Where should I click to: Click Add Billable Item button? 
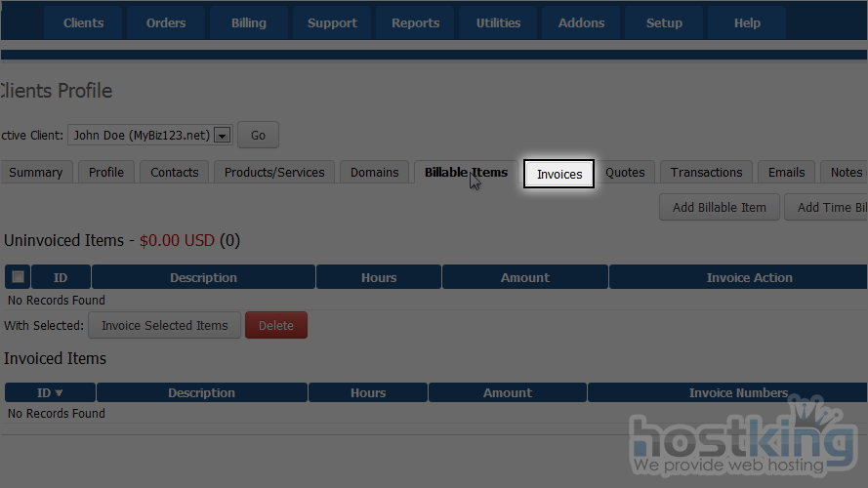click(720, 207)
